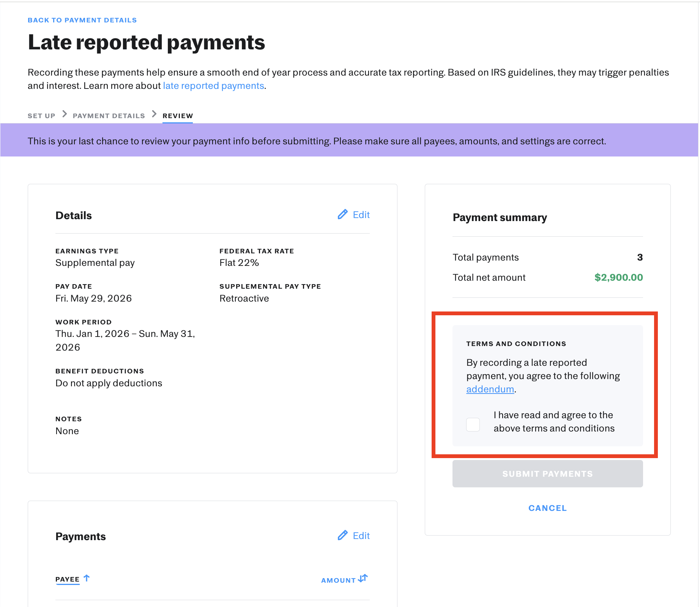This screenshot has width=700, height=607.
Task: Click the pencil icon in Payments card
Action: pyautogui.click(x=342, y=536)
